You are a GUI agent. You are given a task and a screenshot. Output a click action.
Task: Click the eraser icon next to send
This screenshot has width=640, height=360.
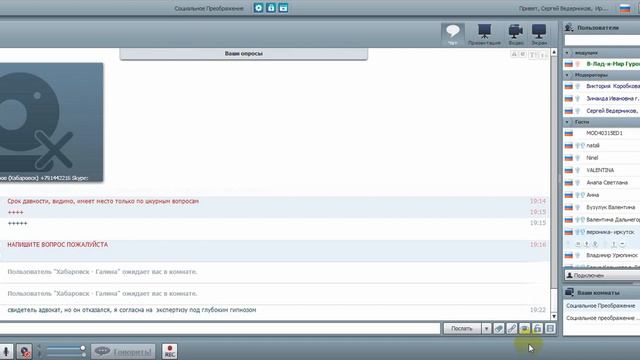click(499, 328)
